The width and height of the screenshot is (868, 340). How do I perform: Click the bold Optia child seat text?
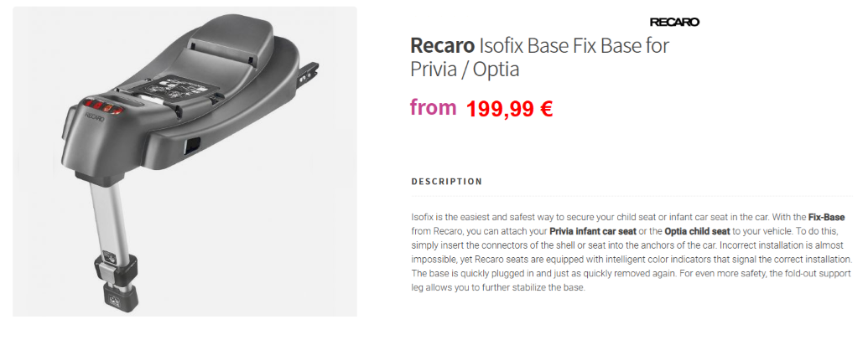pos(697,231)
